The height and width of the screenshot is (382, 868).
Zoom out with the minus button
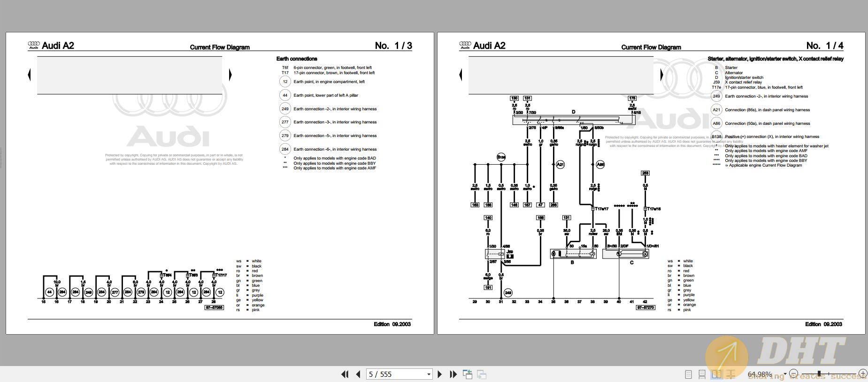(793, 374)
